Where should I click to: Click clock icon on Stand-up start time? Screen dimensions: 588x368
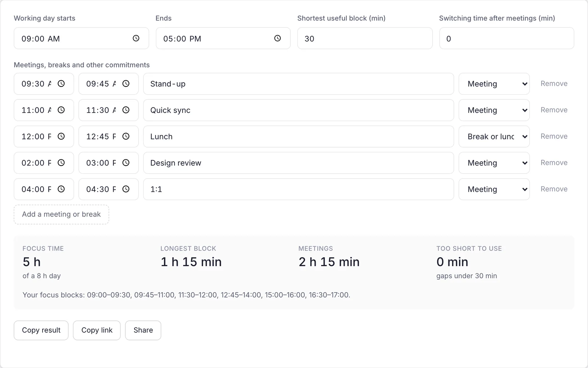[61, 84]
